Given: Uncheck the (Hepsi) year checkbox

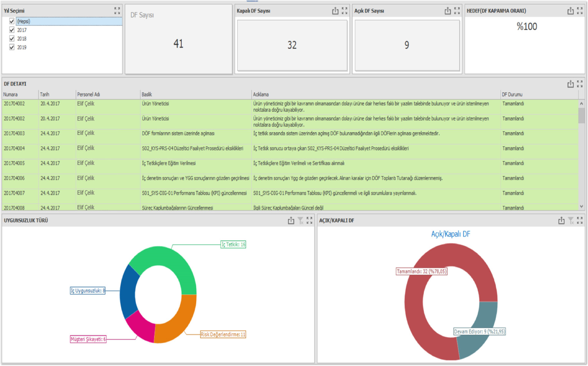Looking at the screenshot, I should [x=12, y=21].
